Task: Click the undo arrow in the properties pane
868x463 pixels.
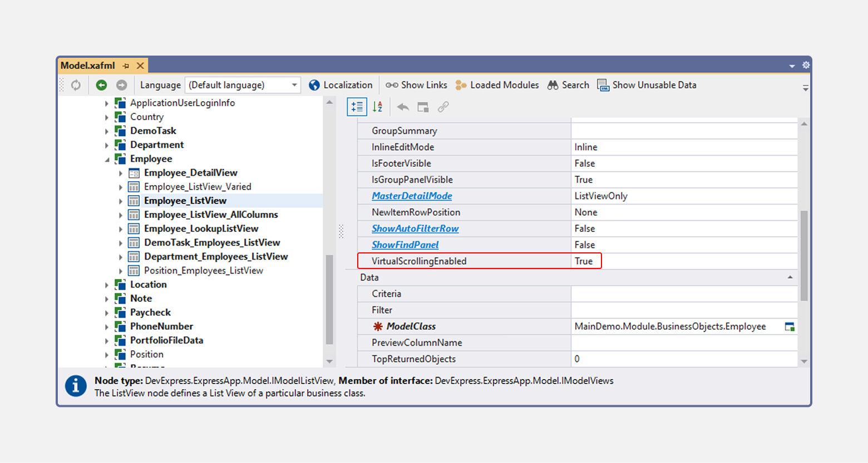Action: [x=403, y=107]
